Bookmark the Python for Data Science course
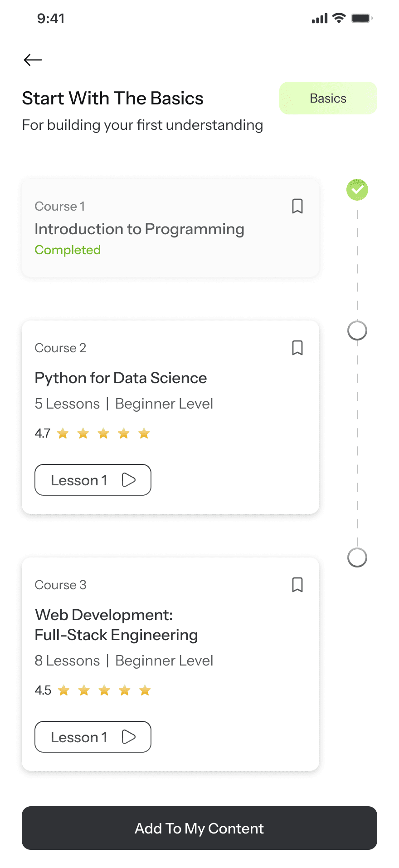The image size is (399, 868). [297, 348]
